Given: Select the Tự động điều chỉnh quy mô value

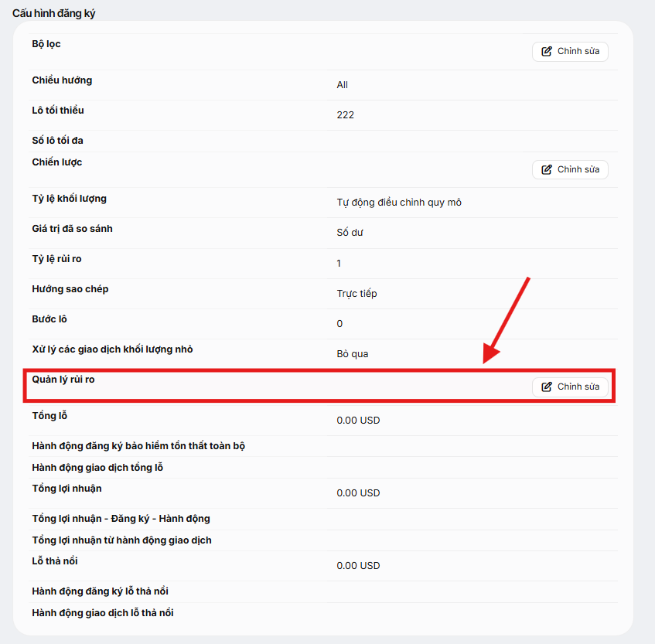Looking at the screenshot, I should pos(399,203).
